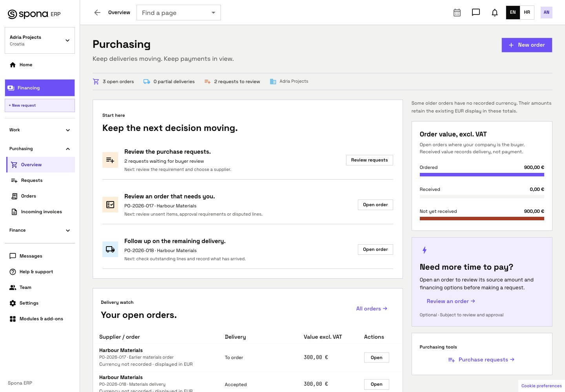Screen dimensions: 565x392
Task: Open order PO-2026-018 from Start here
Action: click(x=375, y=249)
